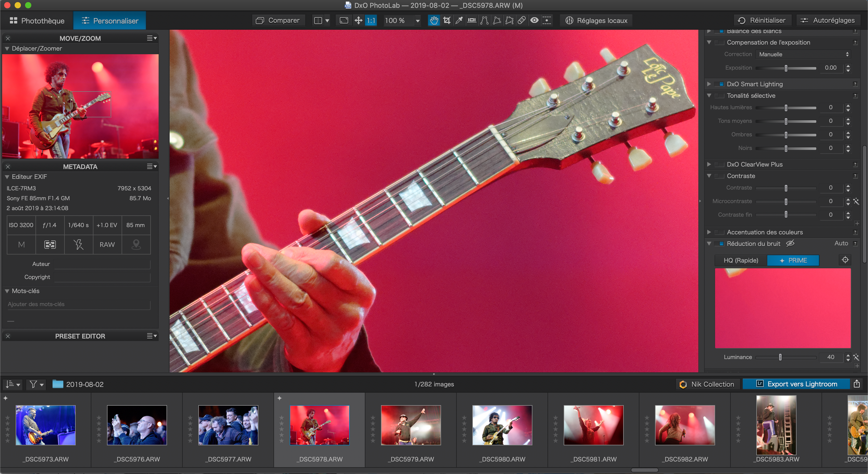Click the noise reduction loupe target icon
This screenshot has width=868, height=474.
tap(845, 260)
